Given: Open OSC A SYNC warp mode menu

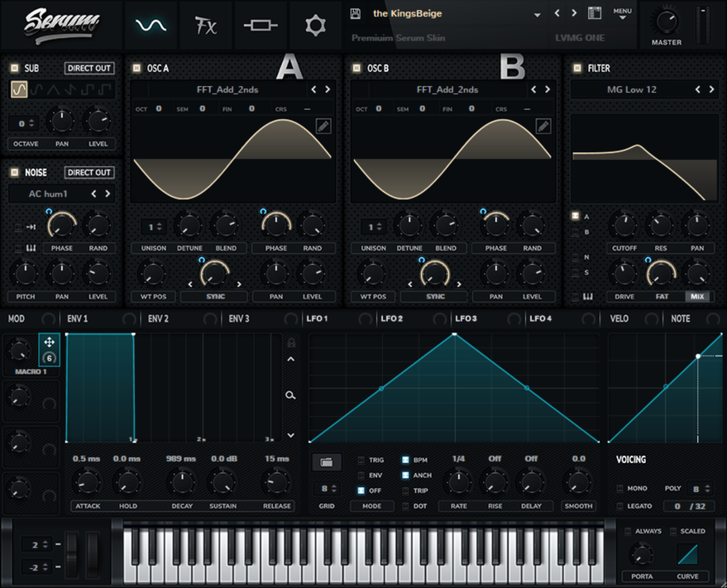Looking at the screenshot, I should [x=216, y=296].
